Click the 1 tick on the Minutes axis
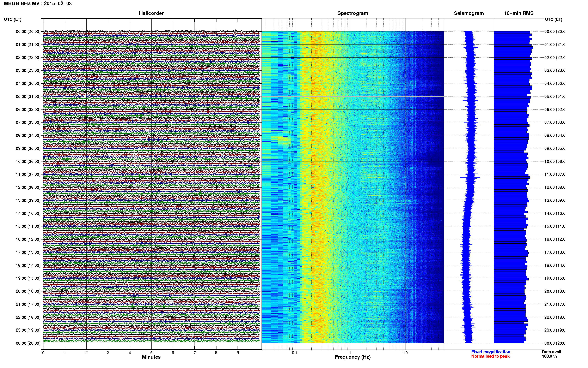 [x=65, y=353]
